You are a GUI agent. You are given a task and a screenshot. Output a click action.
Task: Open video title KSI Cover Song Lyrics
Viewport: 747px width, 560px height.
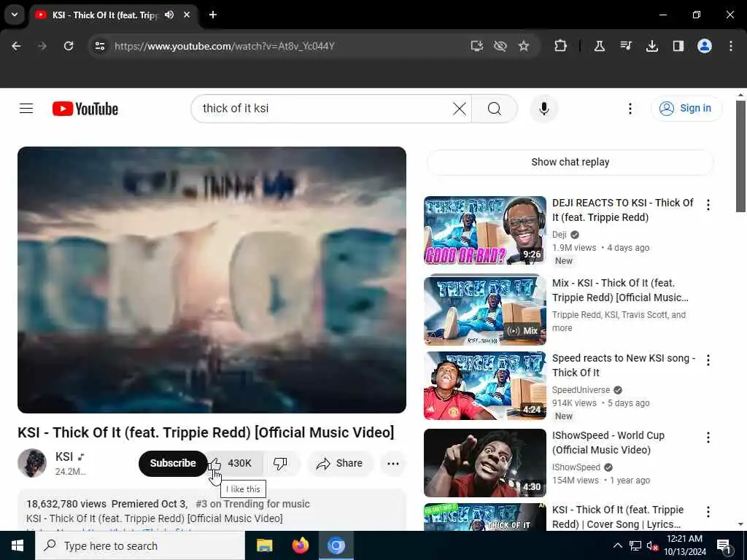pos(618,517)
